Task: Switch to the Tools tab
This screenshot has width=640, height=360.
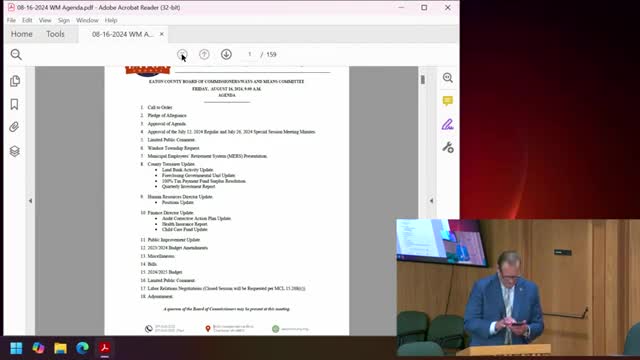Action: click(x=55, y=34)
